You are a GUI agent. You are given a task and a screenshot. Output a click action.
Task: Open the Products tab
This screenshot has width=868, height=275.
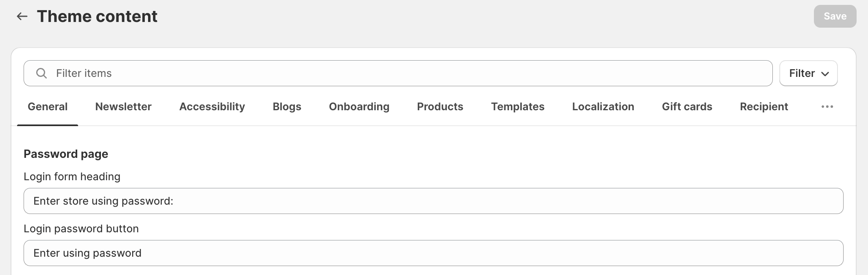point(440,107)
